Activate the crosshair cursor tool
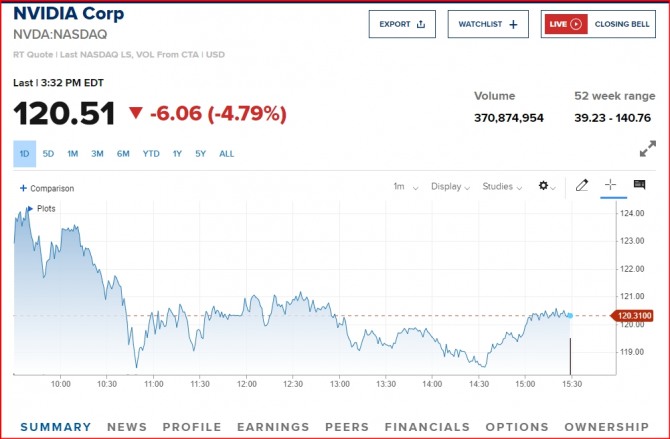The image size is (670, 439). point(610,186)
